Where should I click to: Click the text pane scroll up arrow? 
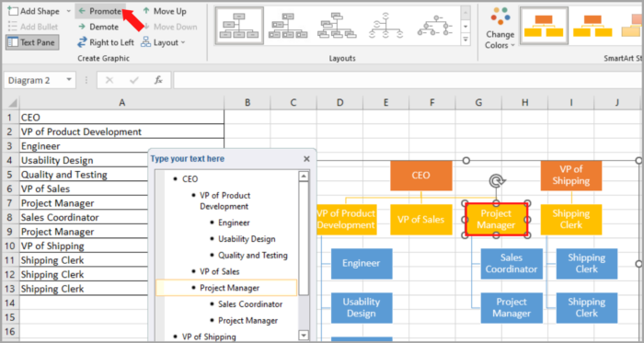point(304,177)
